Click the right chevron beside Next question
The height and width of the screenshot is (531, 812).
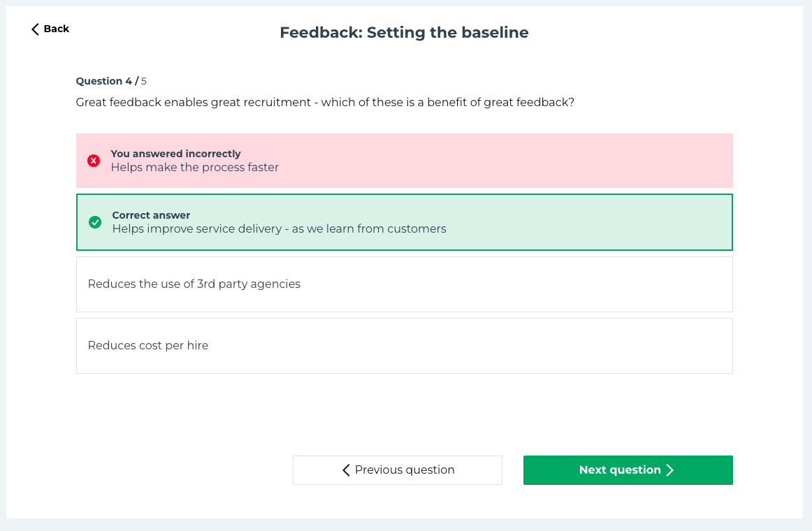[670, 470]
